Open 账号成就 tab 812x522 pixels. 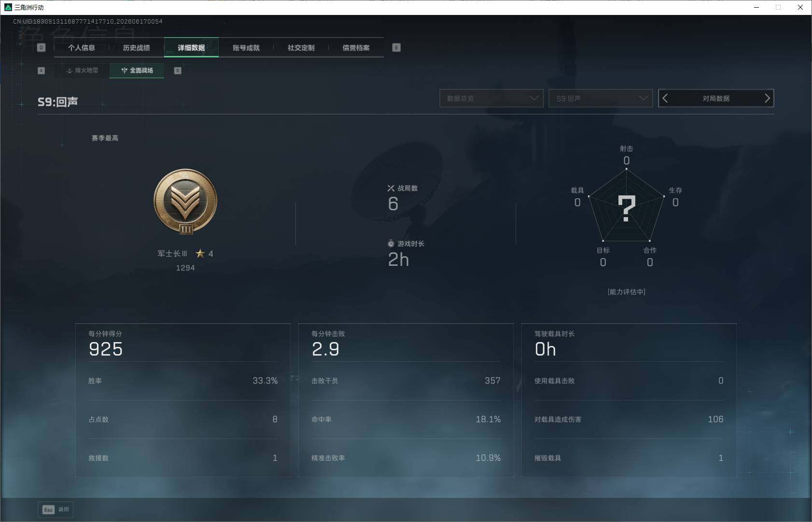pos(246,48)
